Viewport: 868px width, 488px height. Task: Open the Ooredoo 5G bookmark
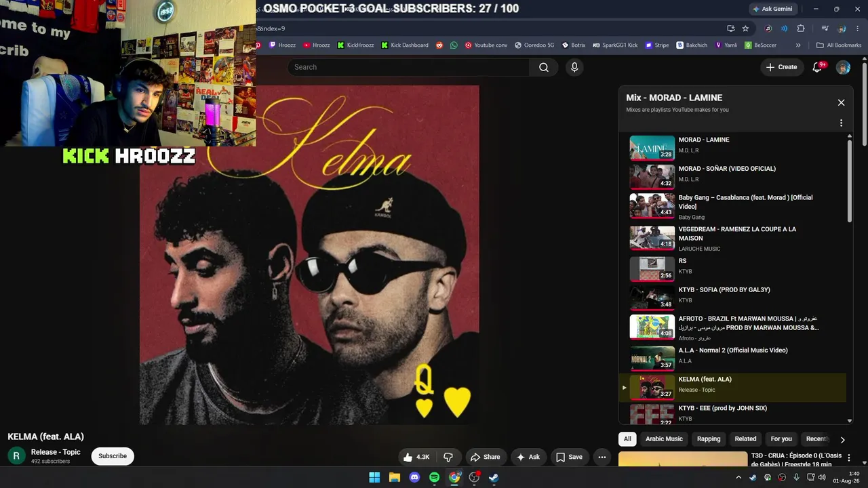[x=534, y=45]
